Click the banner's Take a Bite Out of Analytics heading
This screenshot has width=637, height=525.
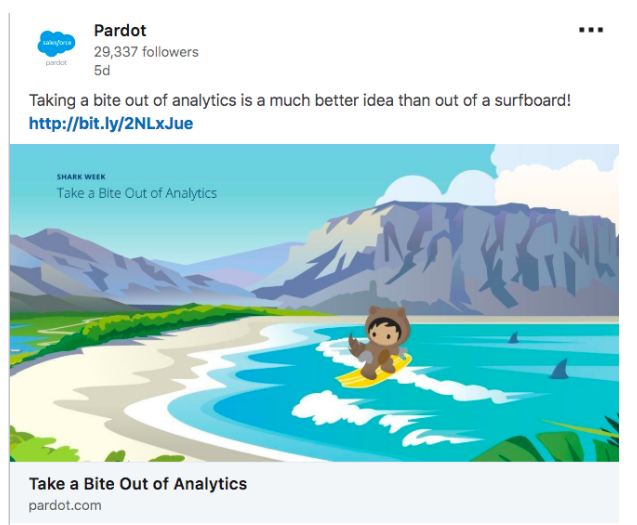(x=136, y=193)
